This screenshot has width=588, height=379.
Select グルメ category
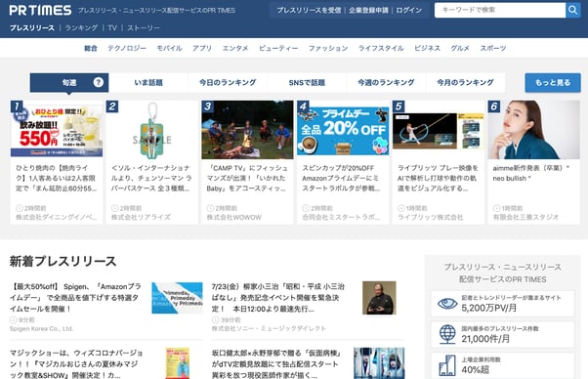[460, 48]
